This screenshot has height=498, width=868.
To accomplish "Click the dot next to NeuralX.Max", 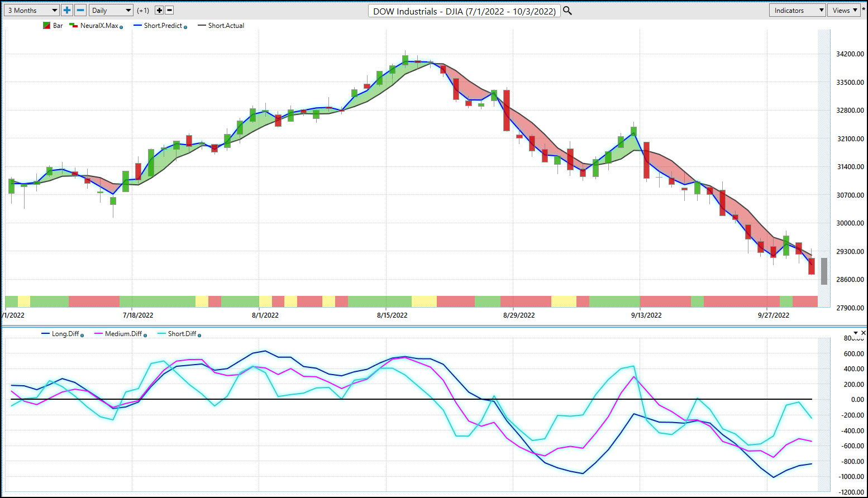I will click(121, 27).
